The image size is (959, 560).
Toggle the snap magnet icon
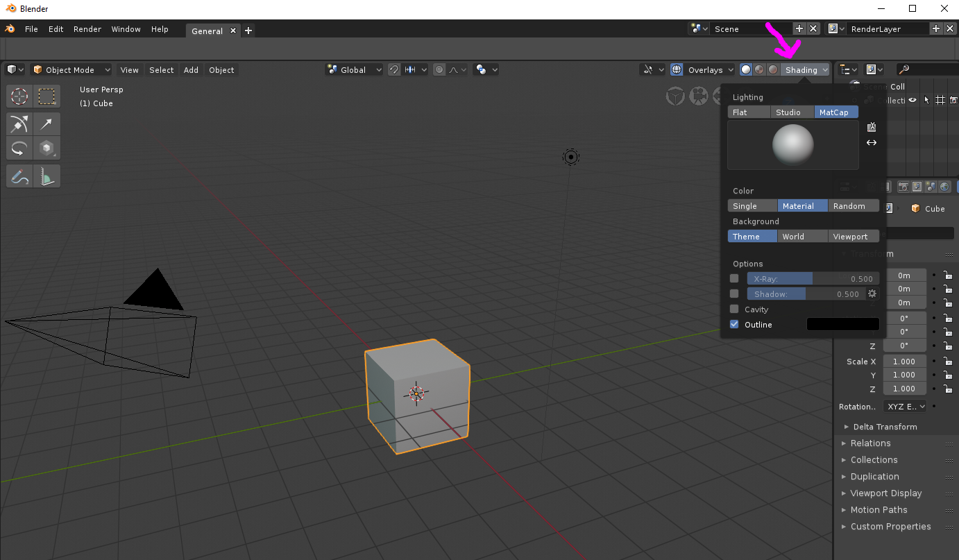[394, 69]
